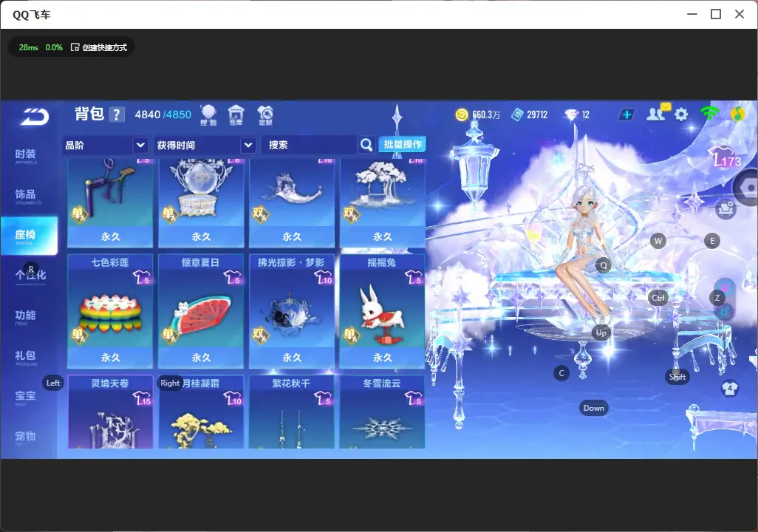This screenshot has height=532, width=758.
Task: Click the Down key overlay button
Action: tap(594, 408)
